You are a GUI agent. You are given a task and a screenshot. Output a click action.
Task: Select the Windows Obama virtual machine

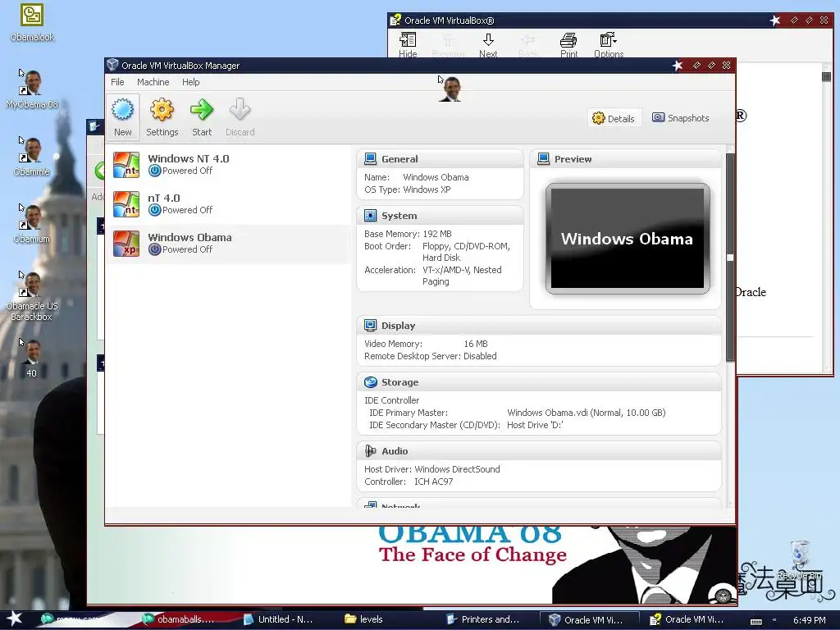coord(228,244)
